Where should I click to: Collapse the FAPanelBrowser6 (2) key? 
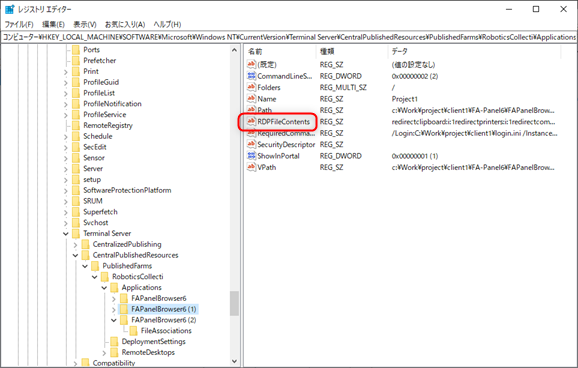[114, 320]
